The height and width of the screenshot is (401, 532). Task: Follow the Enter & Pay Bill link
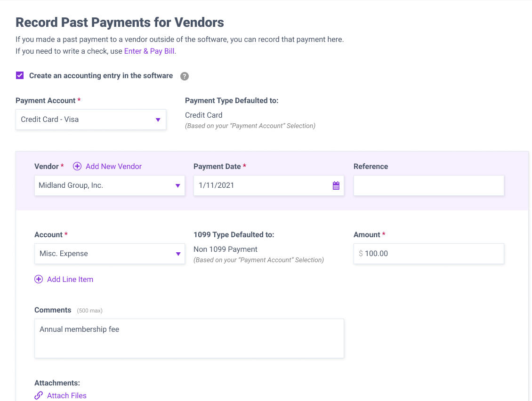[149, 51]
